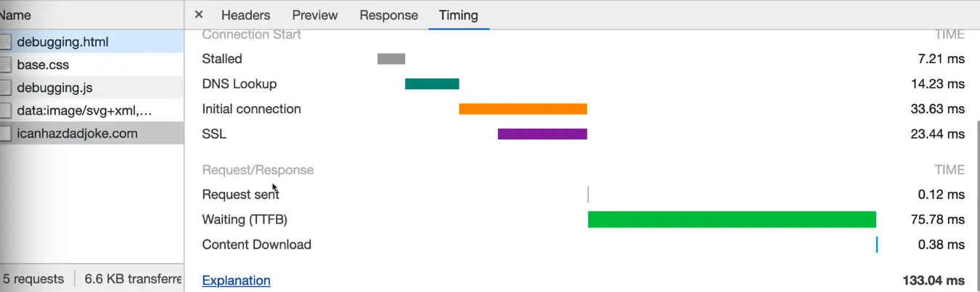Click the data:image/svg+xml file icon
This screenshot has height=292, width=980.
coord(6,111)
